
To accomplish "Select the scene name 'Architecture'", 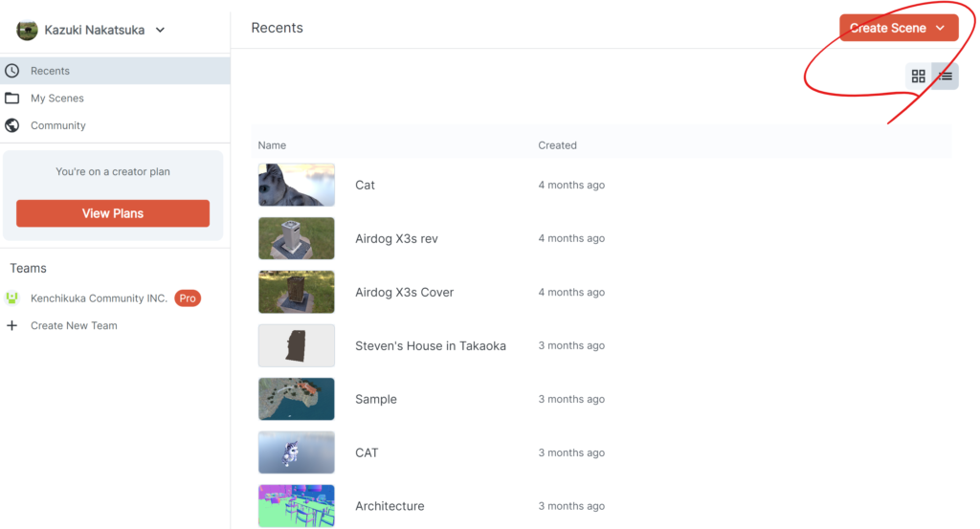I will [390, 506].
